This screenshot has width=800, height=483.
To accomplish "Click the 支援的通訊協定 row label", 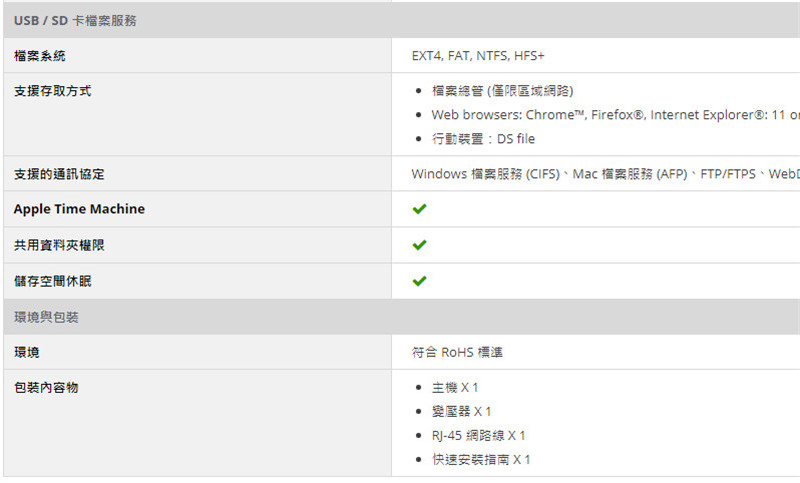I will 59,174.
